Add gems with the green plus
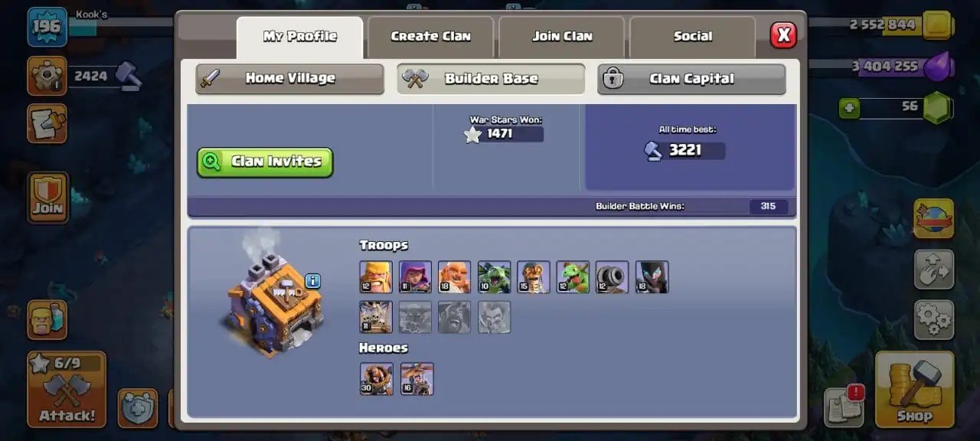The image size is (980, 441). click(848, 108)
